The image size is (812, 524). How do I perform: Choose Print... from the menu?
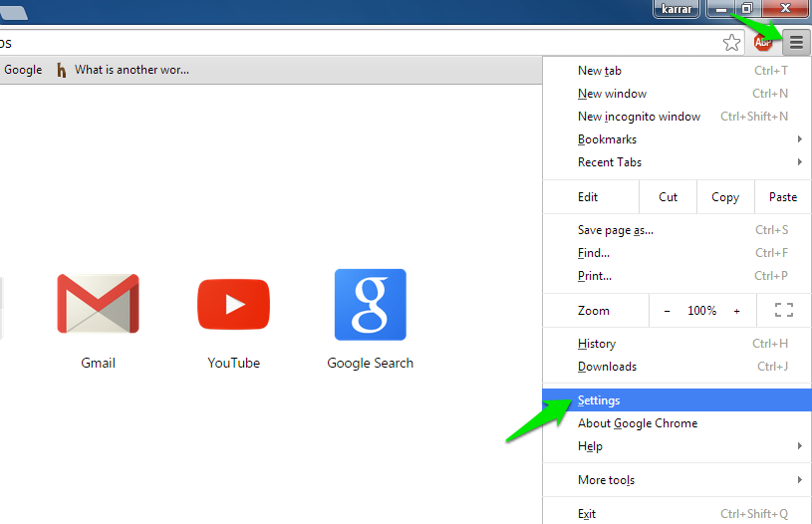pos(677,276)
